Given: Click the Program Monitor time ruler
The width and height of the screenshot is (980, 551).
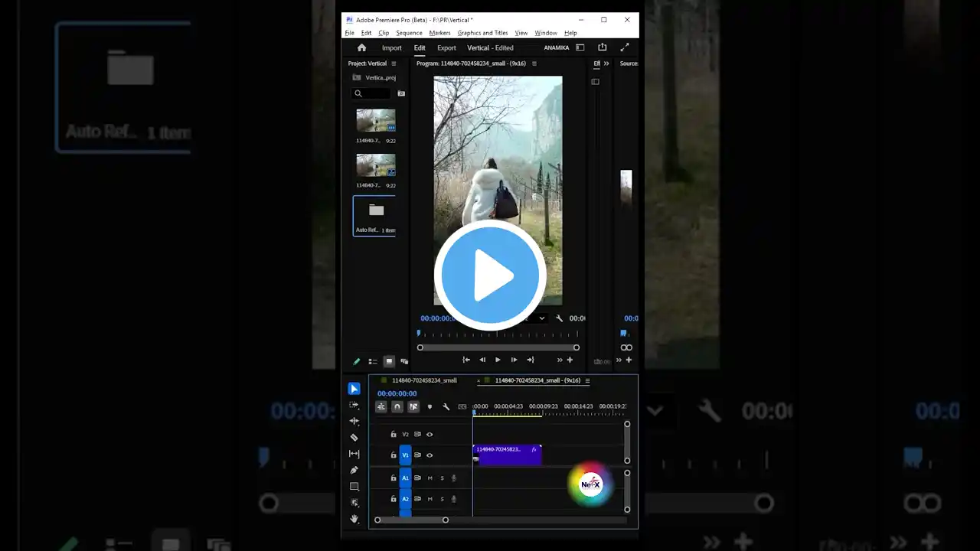Looking at the screenshot, I should pyautogui.click(x=498, y=334).
